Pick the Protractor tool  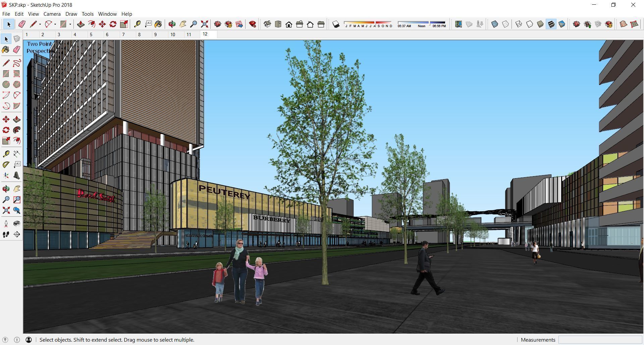coord(6,164)
